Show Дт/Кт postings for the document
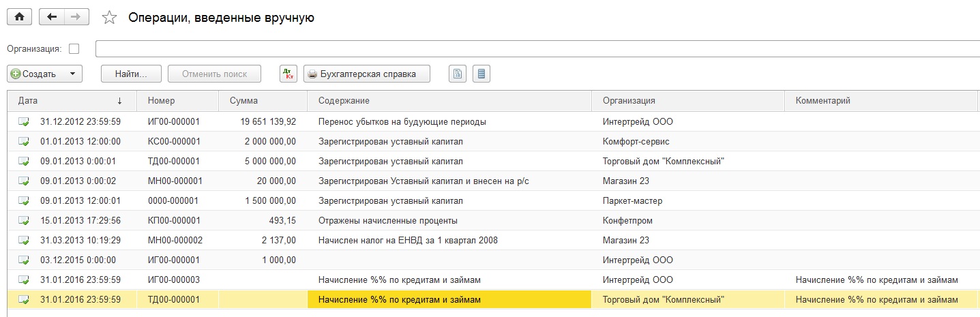 click(288, 74)
